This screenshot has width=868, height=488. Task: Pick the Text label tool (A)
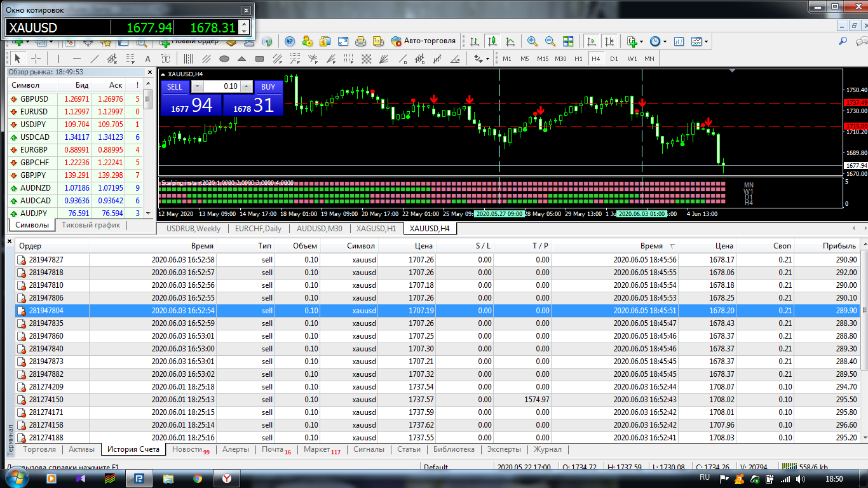point(148,59)
